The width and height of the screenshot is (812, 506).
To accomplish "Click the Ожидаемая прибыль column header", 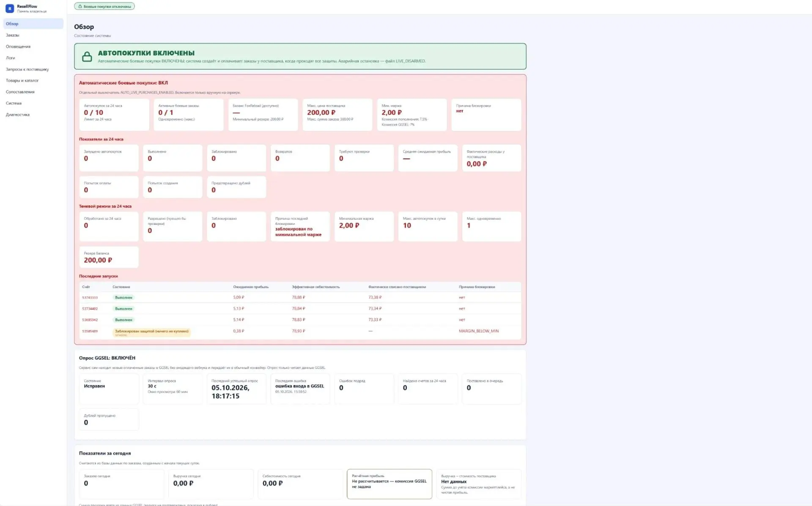I will (251, 287).
